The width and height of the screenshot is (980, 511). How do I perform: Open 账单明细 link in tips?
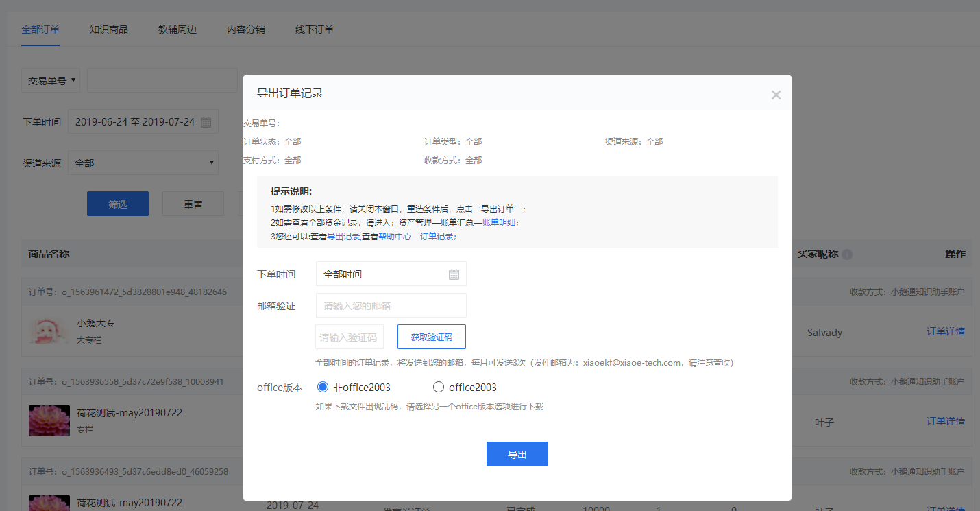click(x=500, y=222)
